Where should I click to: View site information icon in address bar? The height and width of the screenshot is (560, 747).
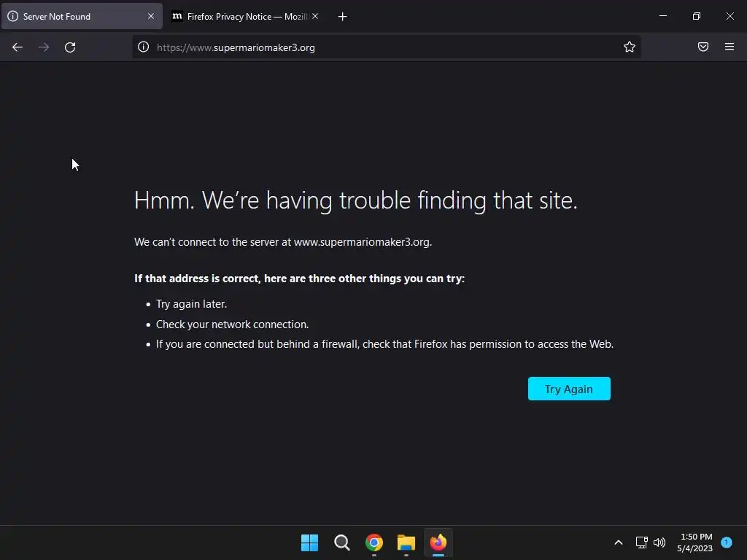coord(144,47)
